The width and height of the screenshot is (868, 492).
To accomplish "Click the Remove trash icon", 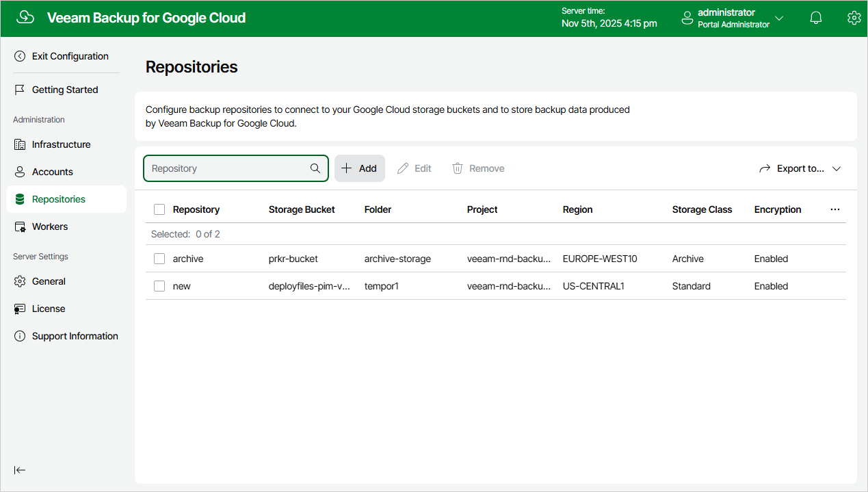I will pos(458,168).
